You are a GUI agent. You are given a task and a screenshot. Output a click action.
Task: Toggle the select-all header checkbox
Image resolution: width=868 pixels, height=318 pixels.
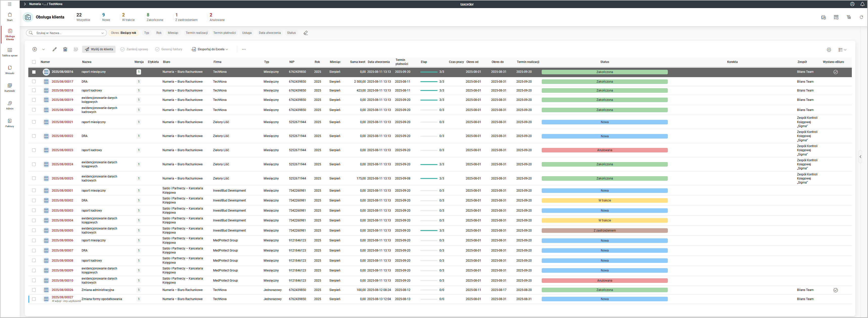34,62
